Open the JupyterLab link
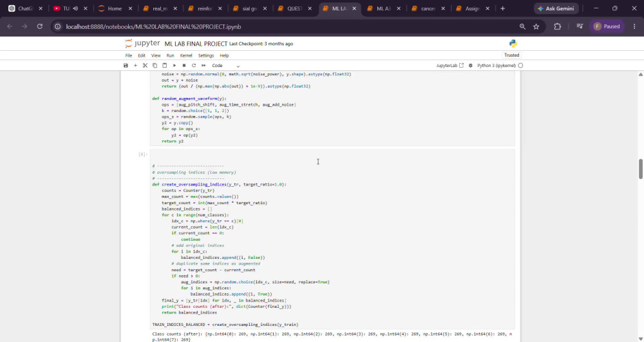644x342 pixels. pos(450,66)
